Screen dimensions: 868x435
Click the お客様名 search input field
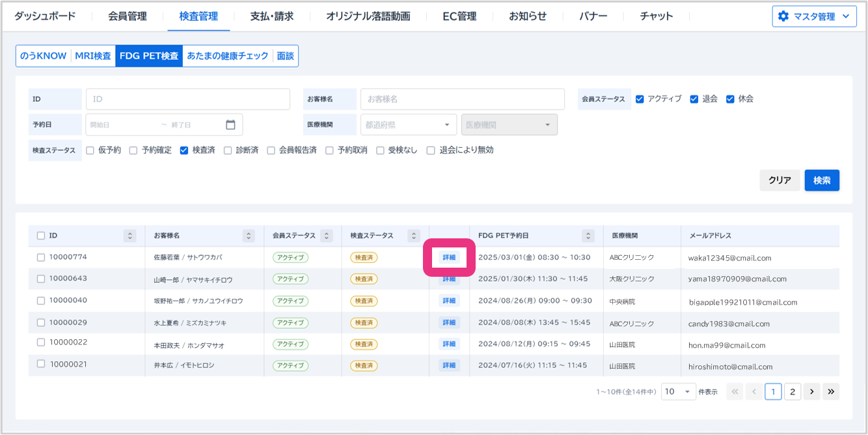click(462, 99)
